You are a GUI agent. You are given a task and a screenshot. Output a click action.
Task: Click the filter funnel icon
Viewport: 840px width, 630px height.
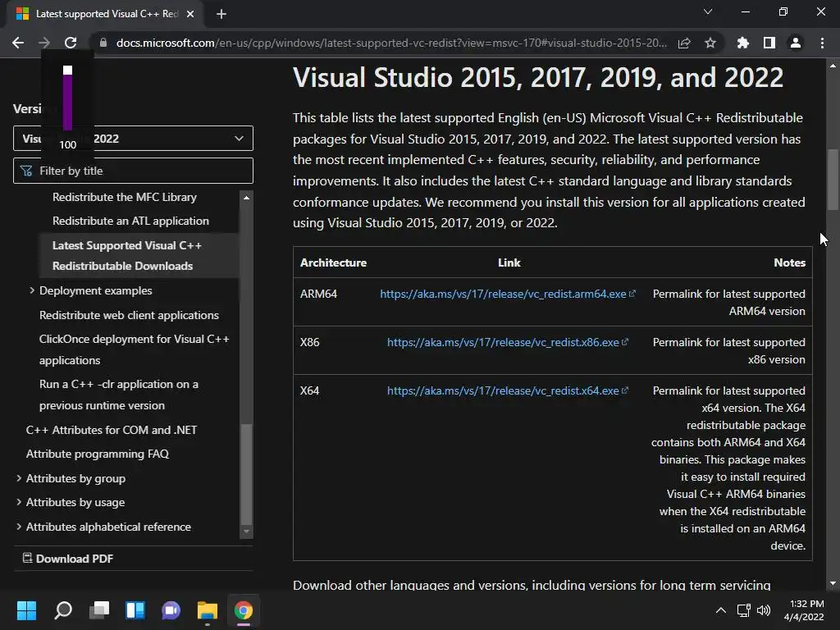[x=26, y=171]
